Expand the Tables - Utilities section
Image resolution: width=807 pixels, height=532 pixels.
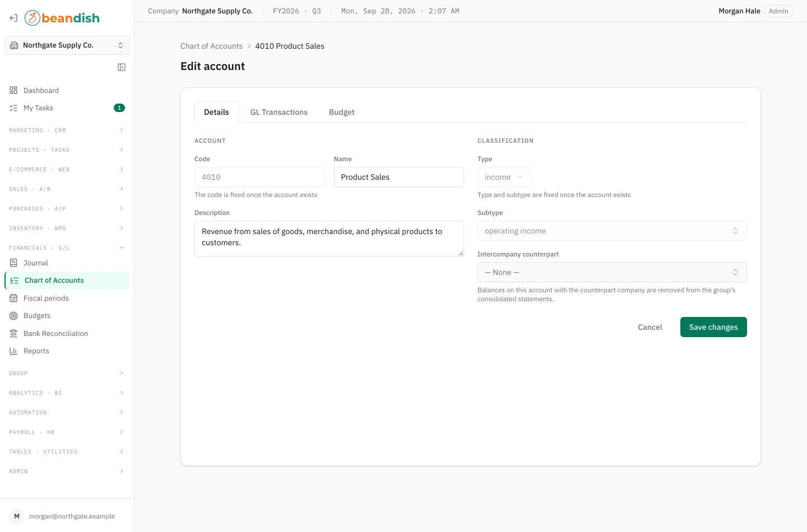click(x=67, y=452)
